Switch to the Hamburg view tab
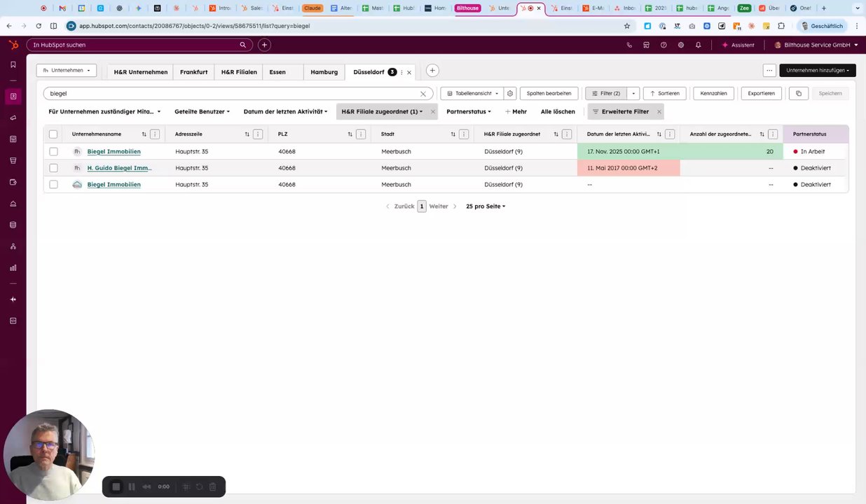Image resolution: width=866 pixels, height=504 pixels. [324, 72]
